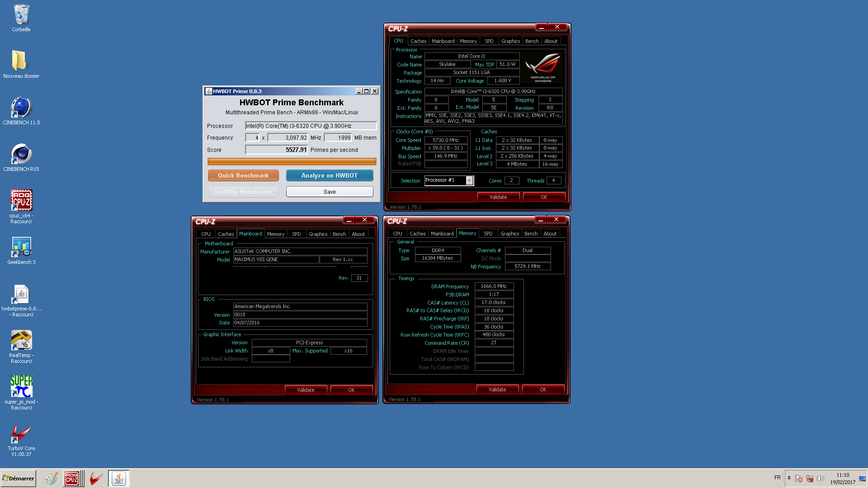Click the Save button in HWBOT Prime
868x488 pixels.
(x=330, y=192)
